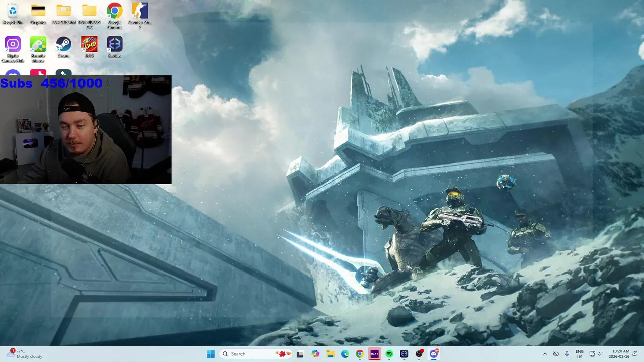Screen dimensions: 644x362
Task: Select the UNO game desktop shortcut
Action: (89, 47)
